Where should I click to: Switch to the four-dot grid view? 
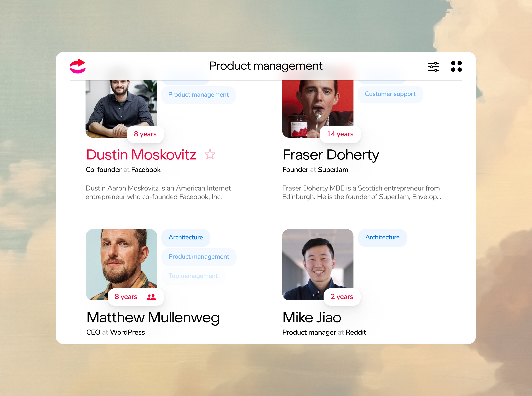tap(456, 66)
